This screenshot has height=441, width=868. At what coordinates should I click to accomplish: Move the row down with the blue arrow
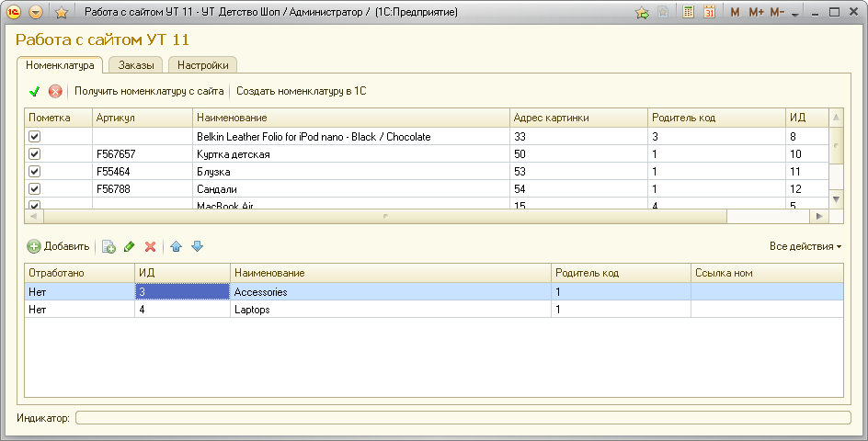tap(197, 246)
